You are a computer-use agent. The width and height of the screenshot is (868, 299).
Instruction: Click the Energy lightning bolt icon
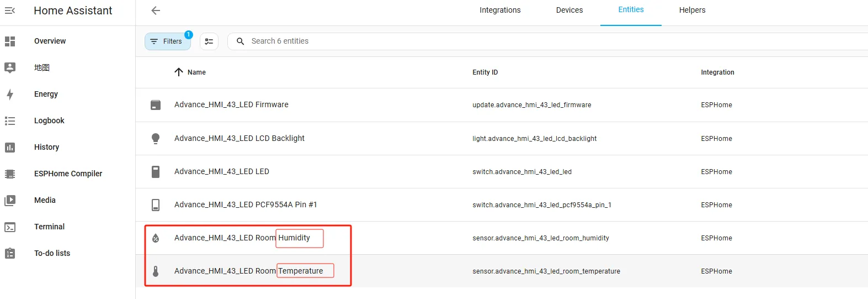(x=10, y=95)
